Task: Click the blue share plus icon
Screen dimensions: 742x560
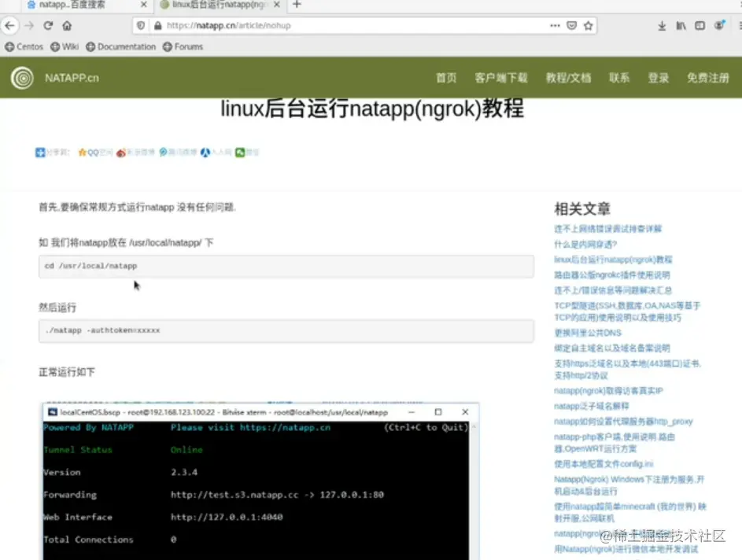Action: click(40, 153)
